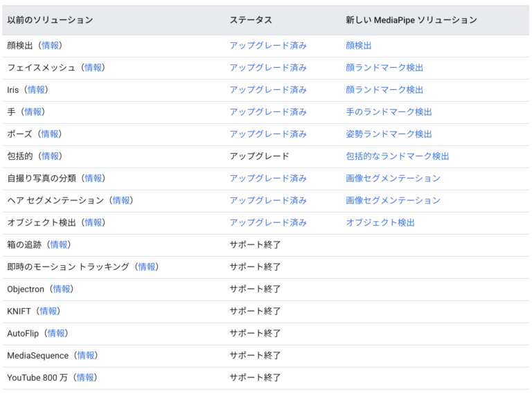The height and width of the screenshot is (396, 532).
Task: Click アップグレード済み status for 自撮り写真の分類
Action: pyautogui.click(x=268, y=179)
